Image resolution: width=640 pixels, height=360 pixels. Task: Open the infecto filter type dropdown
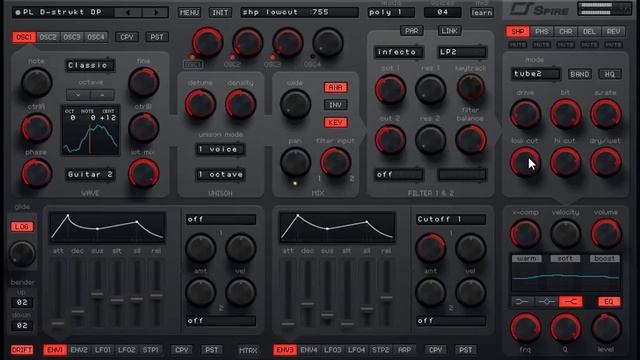398,52
